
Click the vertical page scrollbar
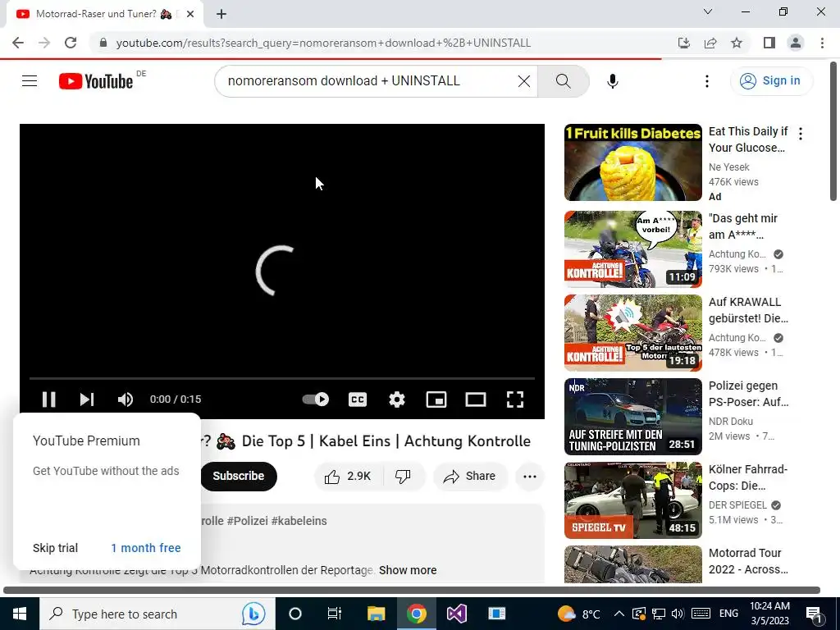833,131
